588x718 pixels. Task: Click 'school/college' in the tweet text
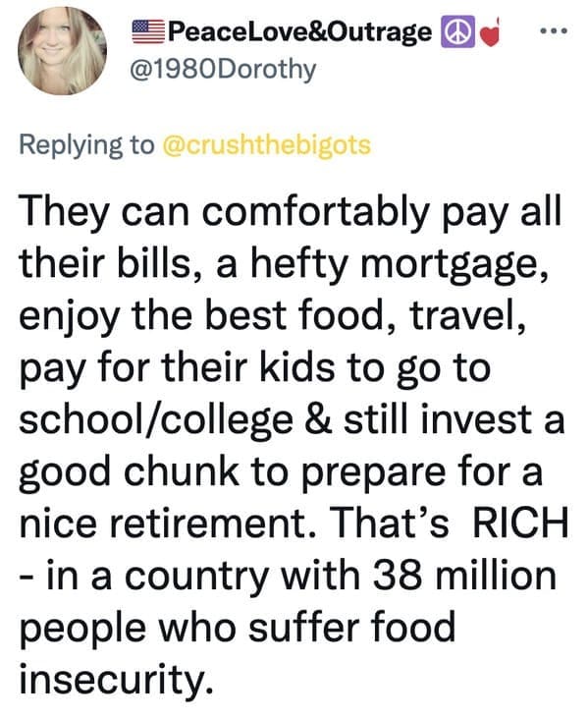(x=156, y=421)
